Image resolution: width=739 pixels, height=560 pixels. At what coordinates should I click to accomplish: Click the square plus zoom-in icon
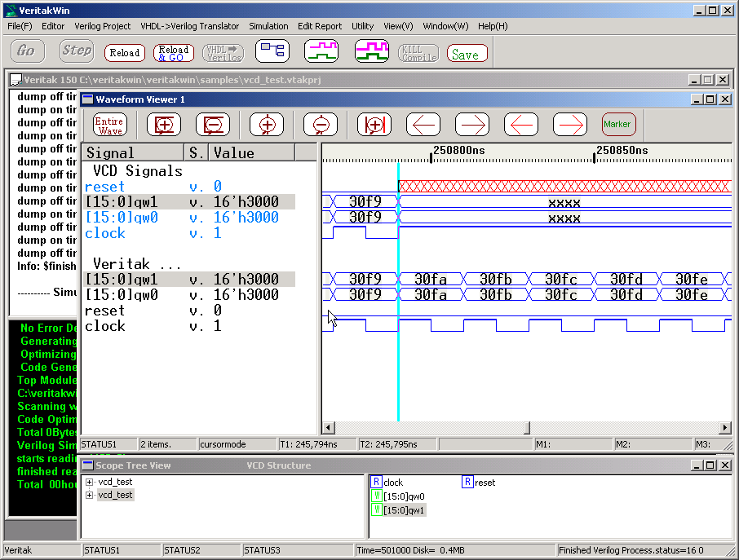pyautogui.click(x=164, y=125)
